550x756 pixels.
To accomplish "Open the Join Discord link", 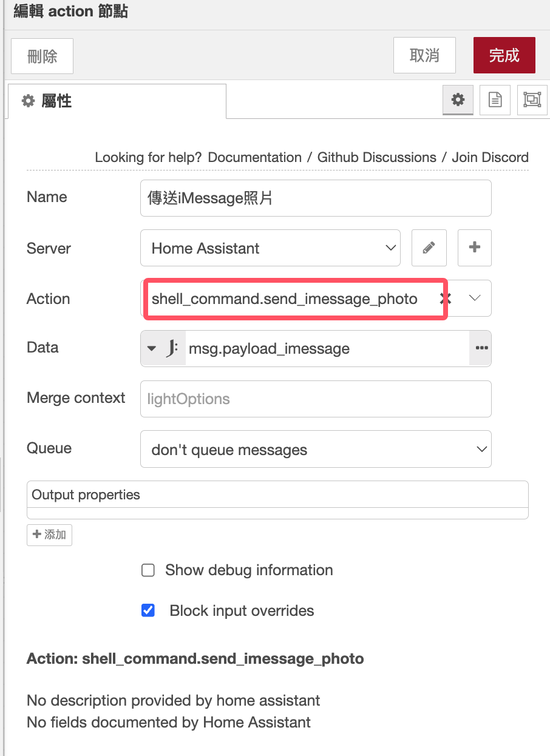I will coord(490,157).
